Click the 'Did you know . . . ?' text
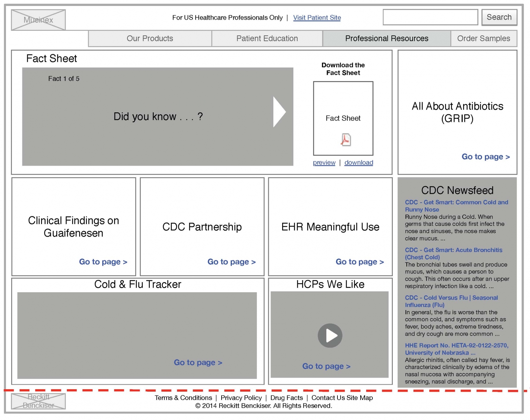Viewport: 530px width, 420px height. tap(158, 116)
